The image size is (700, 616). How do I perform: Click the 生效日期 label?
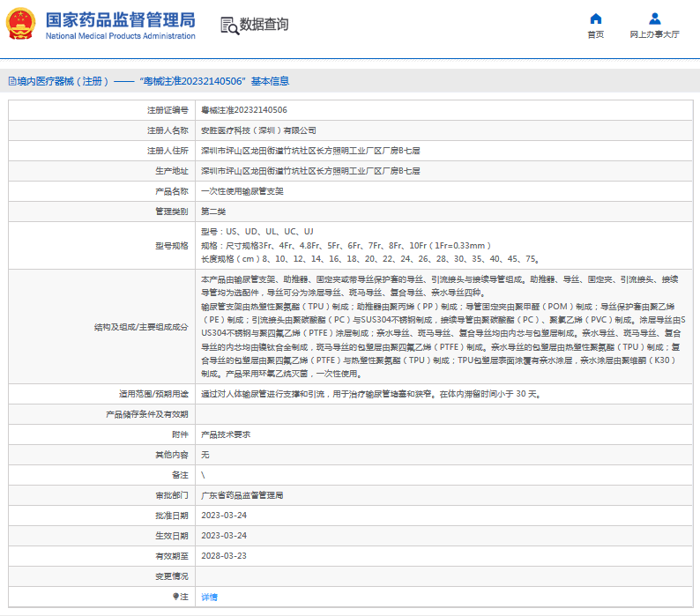click(172, 536)
